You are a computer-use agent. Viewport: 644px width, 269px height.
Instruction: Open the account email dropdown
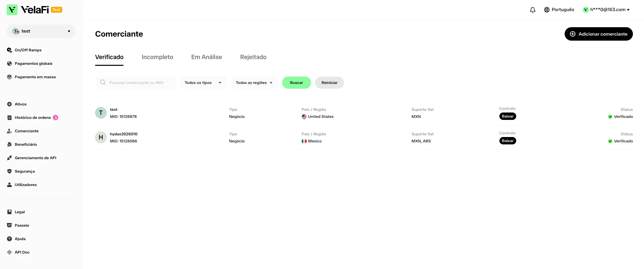pyautogui.click(x=606, y=10)
